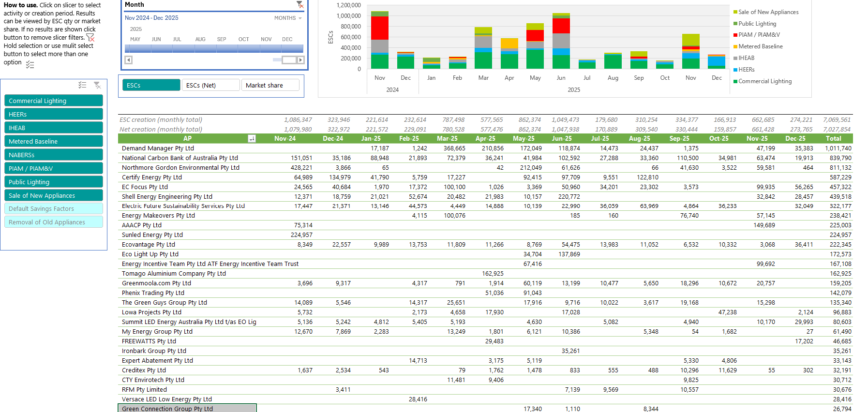Toggle the Metered Baseline slicer item

(54, 141)
